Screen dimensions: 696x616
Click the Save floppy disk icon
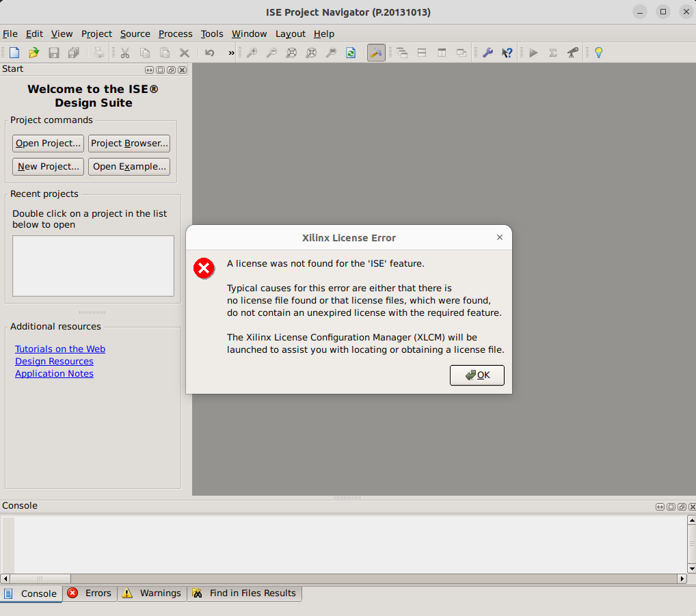[54, 53]
